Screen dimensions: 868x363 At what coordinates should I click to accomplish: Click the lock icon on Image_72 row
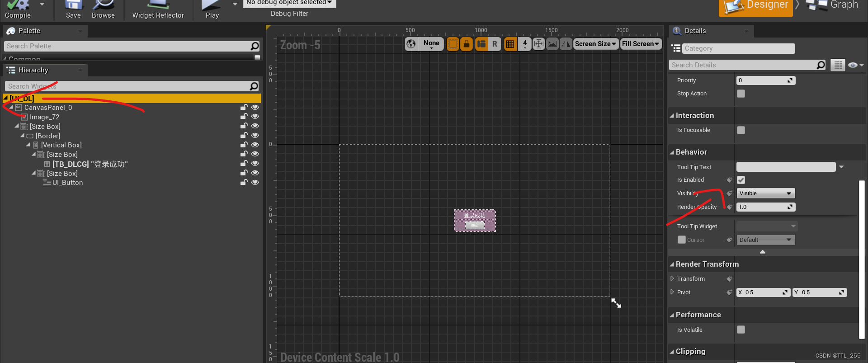[244, 117]
